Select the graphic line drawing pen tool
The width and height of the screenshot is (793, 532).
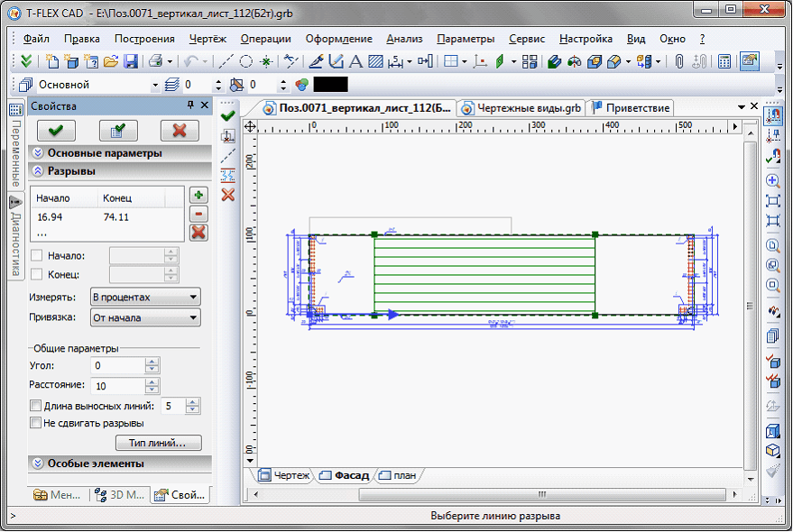(x=316, y=61)
